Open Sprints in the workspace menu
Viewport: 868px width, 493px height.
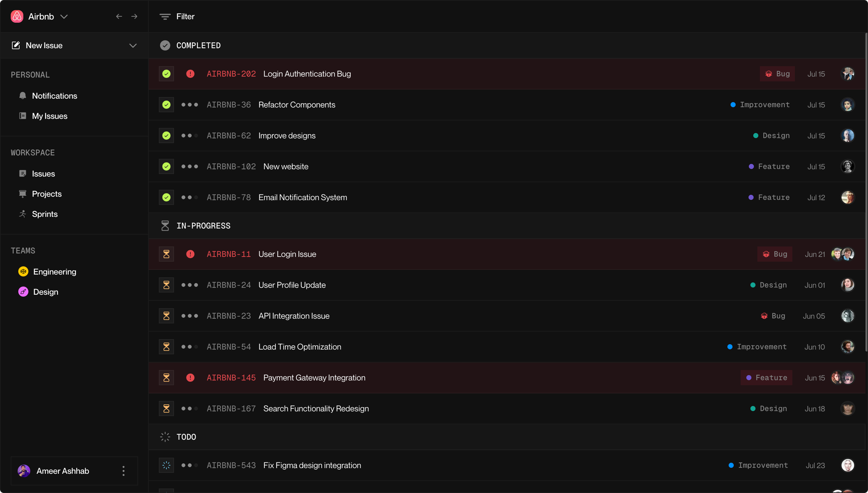point(45,214)
